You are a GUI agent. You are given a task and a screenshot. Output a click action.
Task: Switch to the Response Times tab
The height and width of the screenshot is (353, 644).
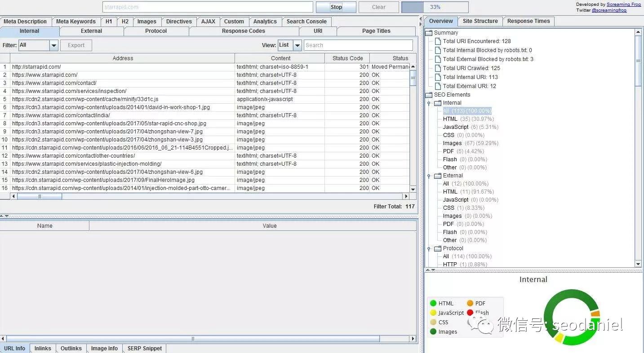click(x=529, y=21)
